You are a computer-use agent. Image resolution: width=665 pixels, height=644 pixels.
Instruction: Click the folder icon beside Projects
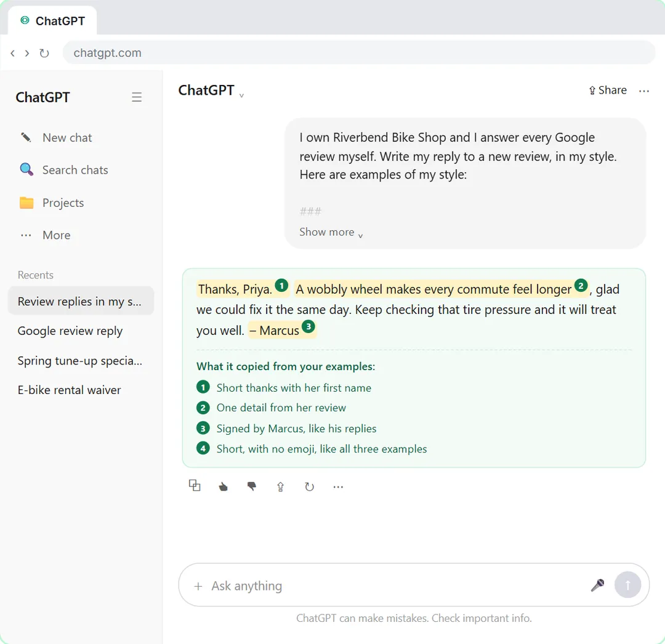(x=26, y=203)
